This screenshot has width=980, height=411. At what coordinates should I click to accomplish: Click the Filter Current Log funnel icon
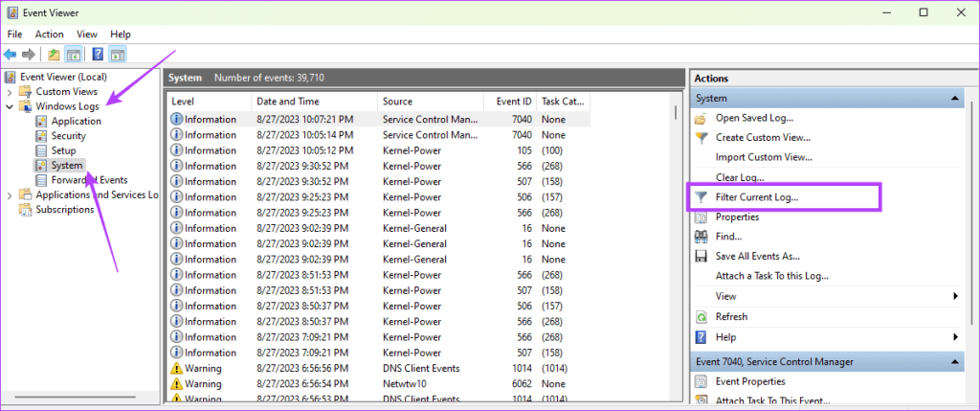click(701, 197)
